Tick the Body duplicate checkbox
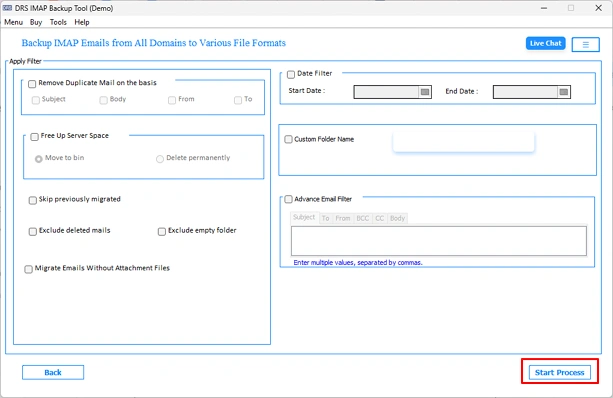This screenshot has height=398, width=613. (x=103, y=100)
